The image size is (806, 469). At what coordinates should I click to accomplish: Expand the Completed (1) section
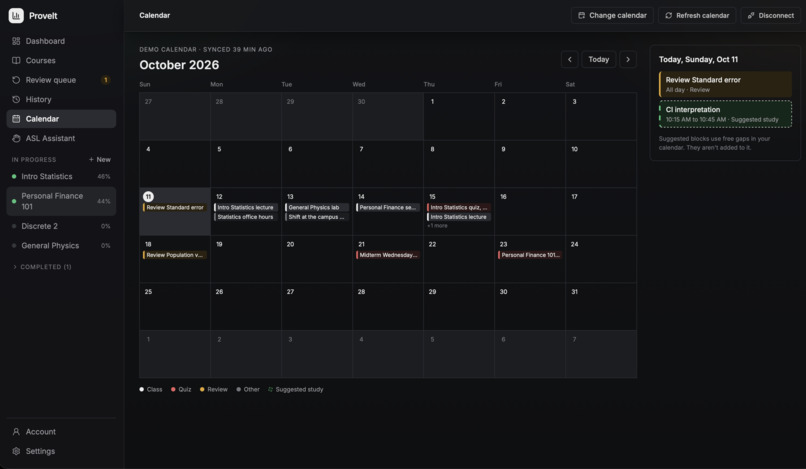pos(42,267)
